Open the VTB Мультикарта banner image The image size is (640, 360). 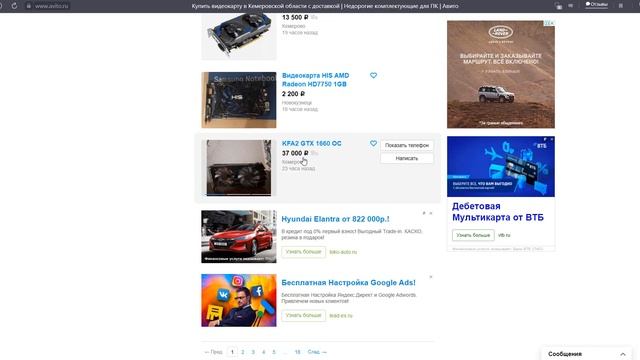pos(501,167)
